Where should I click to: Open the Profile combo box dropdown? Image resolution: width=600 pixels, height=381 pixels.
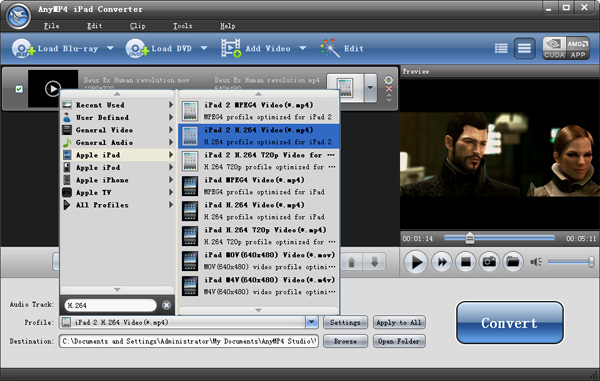(312, 322)
